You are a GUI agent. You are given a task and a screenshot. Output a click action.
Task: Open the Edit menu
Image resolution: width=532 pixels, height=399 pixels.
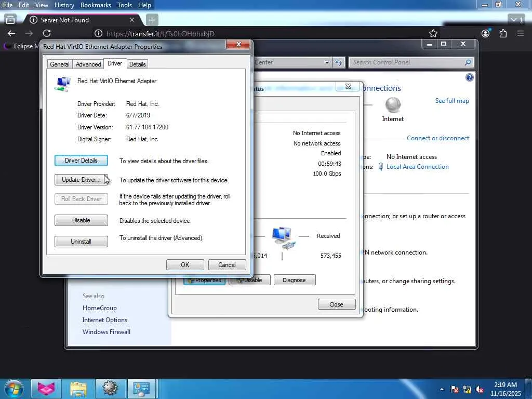click(23, 5)
